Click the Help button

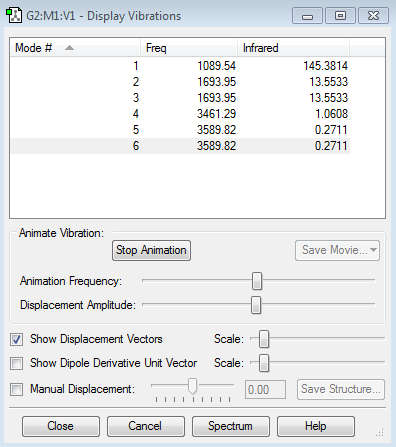316,426
